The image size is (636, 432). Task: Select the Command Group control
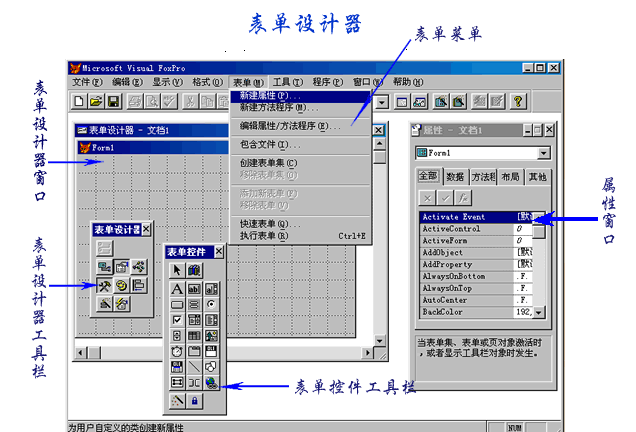[x=194, y=304]
